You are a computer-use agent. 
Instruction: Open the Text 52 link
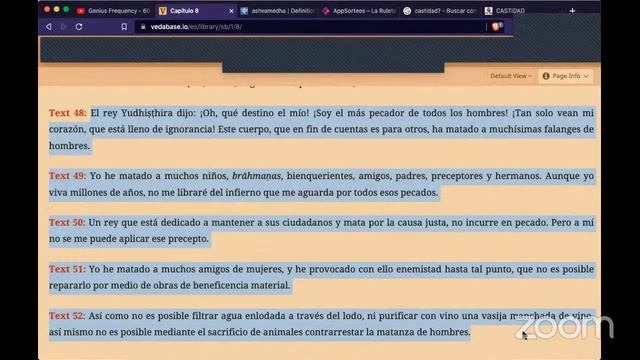point(67,316)
